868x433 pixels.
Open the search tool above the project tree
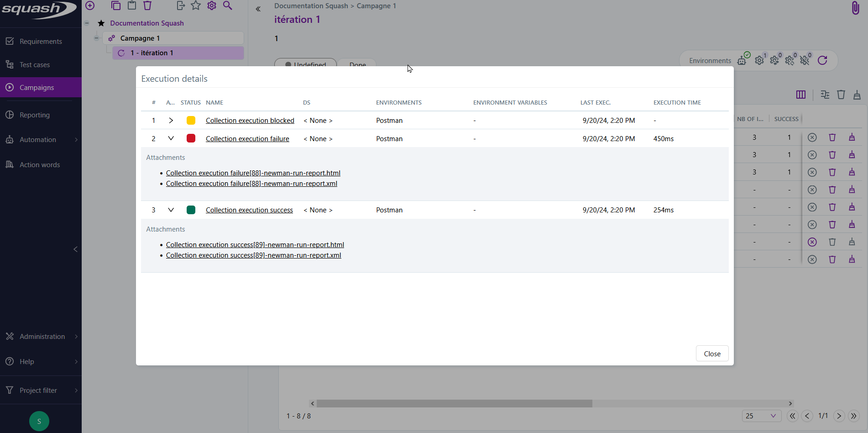coord(228,5)
